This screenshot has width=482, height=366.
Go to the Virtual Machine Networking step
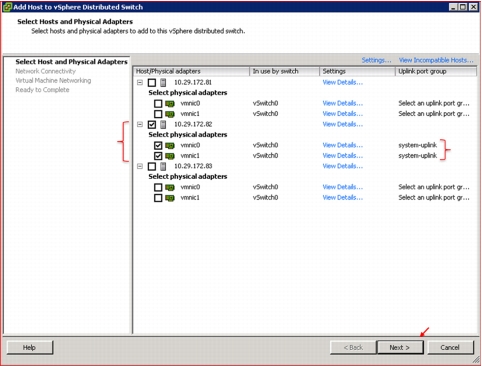tap(53, 80)
